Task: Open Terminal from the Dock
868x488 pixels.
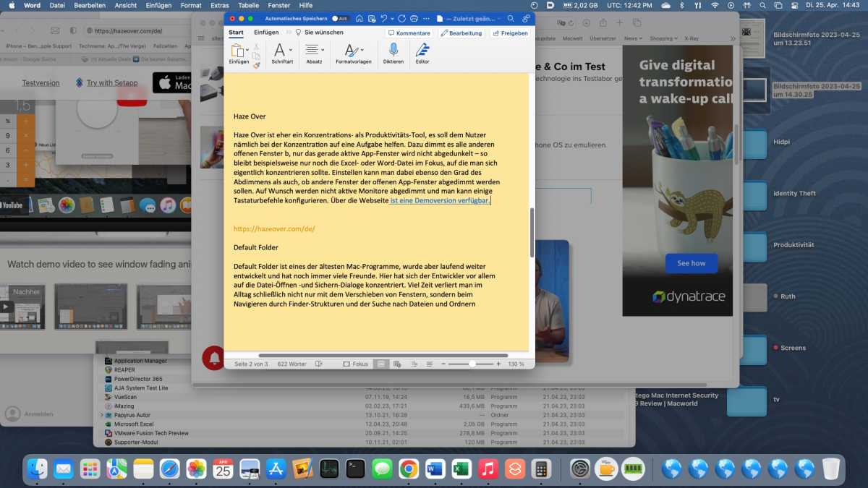Action: pyautogui.click(x=355, y=468)
